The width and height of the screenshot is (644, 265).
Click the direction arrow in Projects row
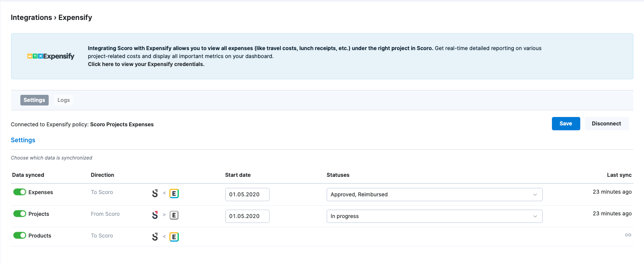(164, 215)
